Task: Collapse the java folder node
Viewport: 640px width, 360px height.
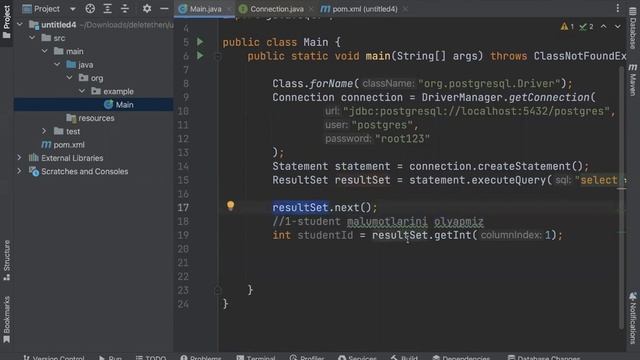Action: tap(57, 64)
